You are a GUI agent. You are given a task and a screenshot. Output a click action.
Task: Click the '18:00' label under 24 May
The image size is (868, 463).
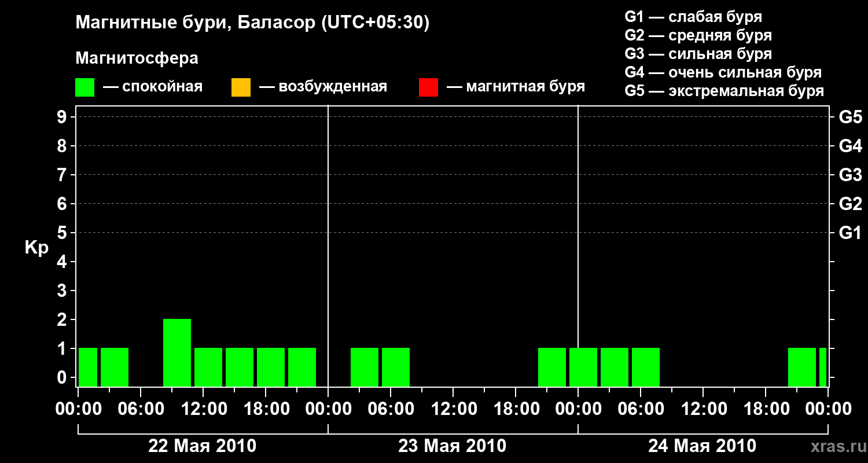pyautogui.click(x=766, y=409)
